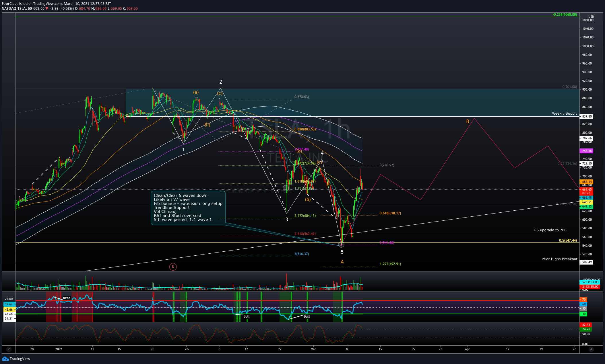Image resolution: width=605 pixels, height=364 pixels.
Task: Click the 787.66 price axis tag
Action: (x=587, y=138)
